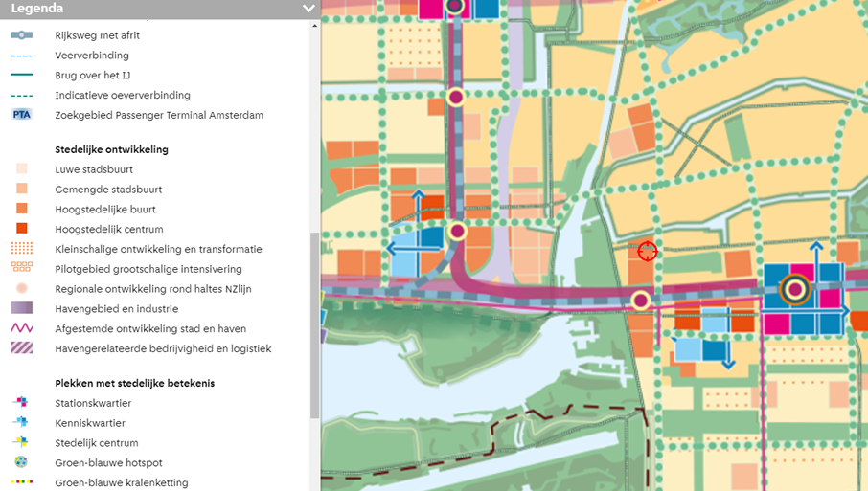Click the Indicatieve oeververbinding dashed symbol
868x491 pixels.
(22, 96)
